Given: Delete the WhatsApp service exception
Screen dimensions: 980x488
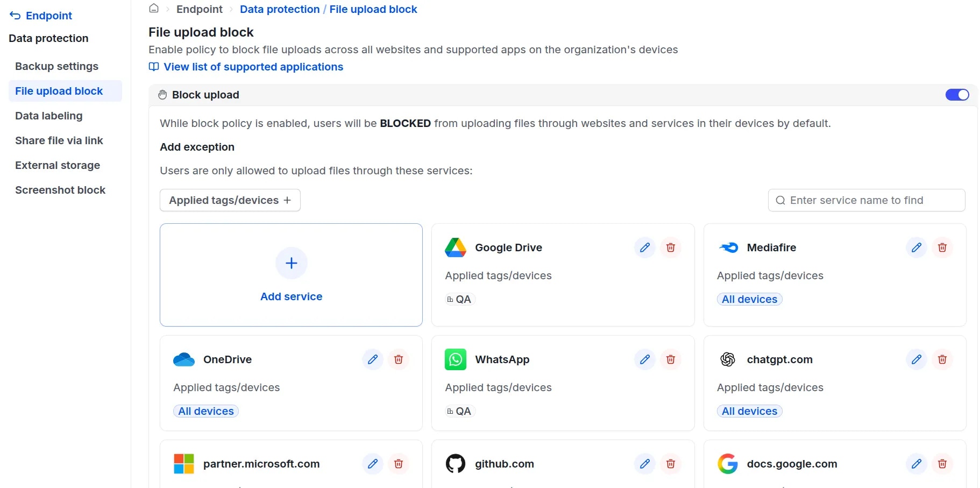Looking at the screenshot, I should coord(670,359).
